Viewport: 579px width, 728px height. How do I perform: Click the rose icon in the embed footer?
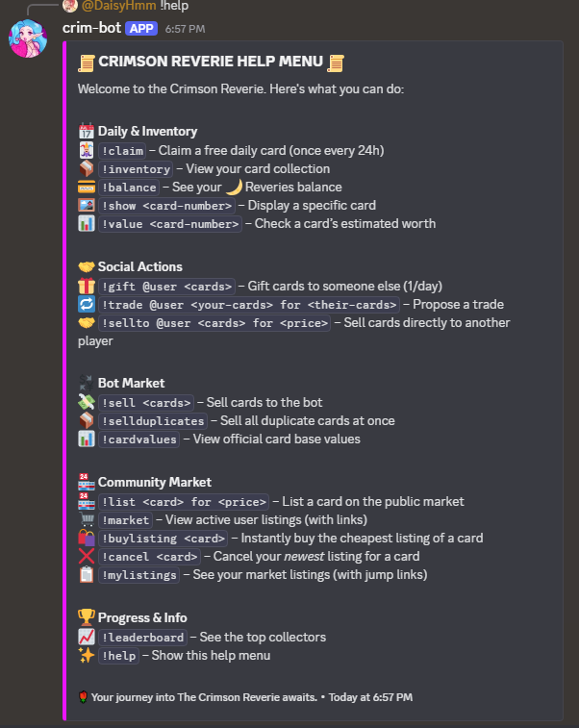coord(83,697)
